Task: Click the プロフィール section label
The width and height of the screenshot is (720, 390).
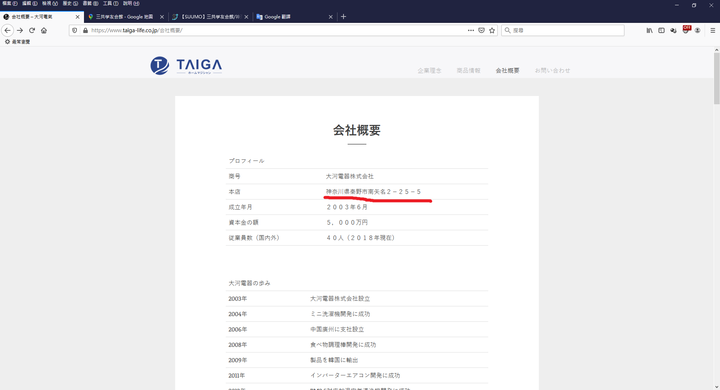Action: [x=247, y=161]
